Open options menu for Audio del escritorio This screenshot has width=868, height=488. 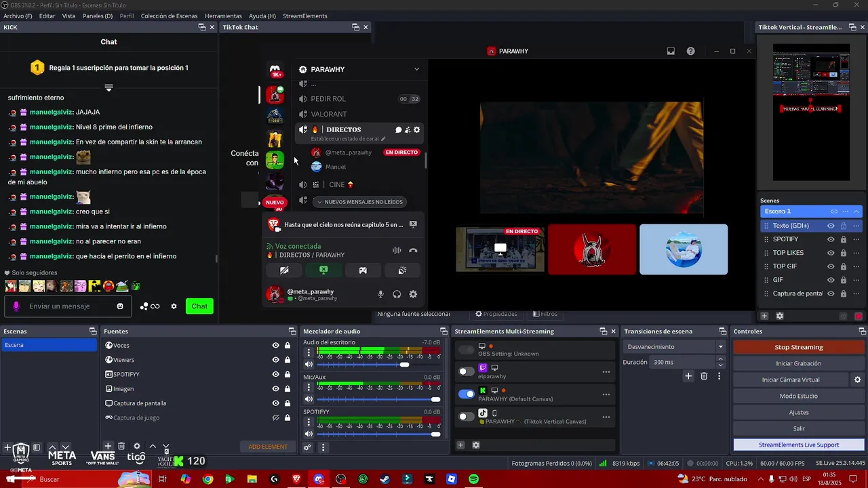pyautogui.click(x=309, y=353)
